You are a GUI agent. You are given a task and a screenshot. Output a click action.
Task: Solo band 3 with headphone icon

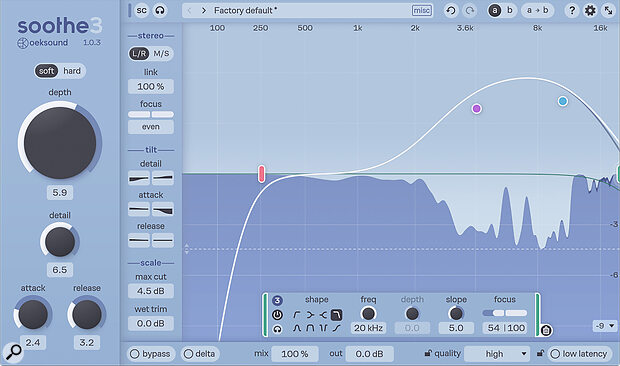coord(277,328)
